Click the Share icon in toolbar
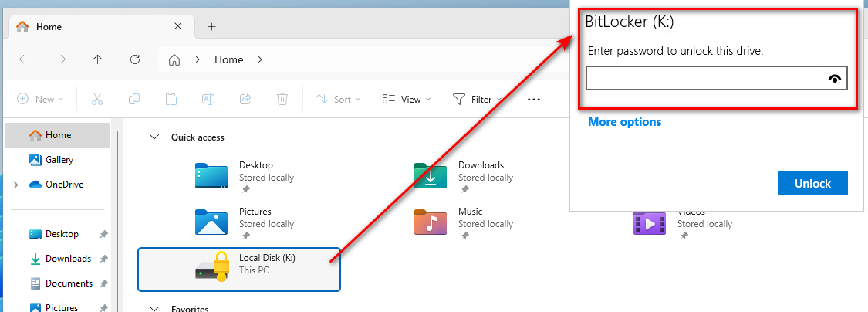The image size is (868, 312). [245, 99]
